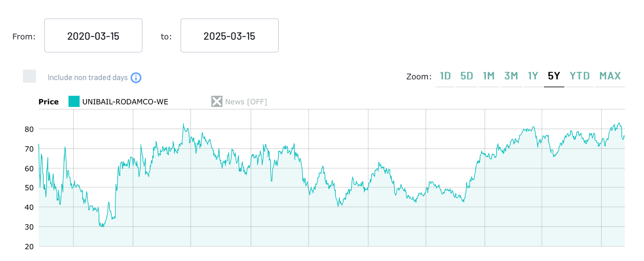The image size is (644, 261).
Task: Choose the 1Y zoom option
Action: [x=533, y=76]
